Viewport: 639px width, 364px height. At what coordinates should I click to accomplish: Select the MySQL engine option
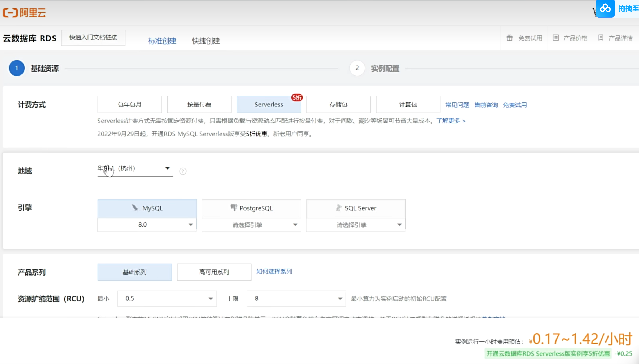point(147,208)
